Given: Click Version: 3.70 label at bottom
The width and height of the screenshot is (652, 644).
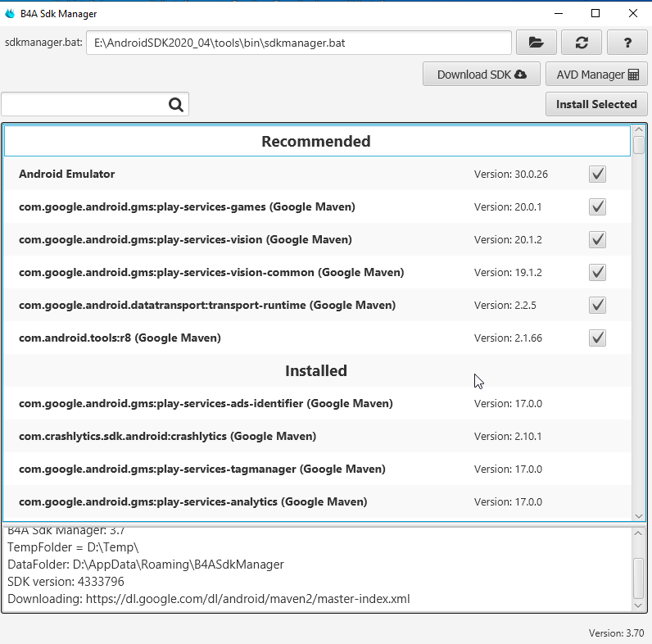Looking at the screenshot, I should (x=616, y=633).
